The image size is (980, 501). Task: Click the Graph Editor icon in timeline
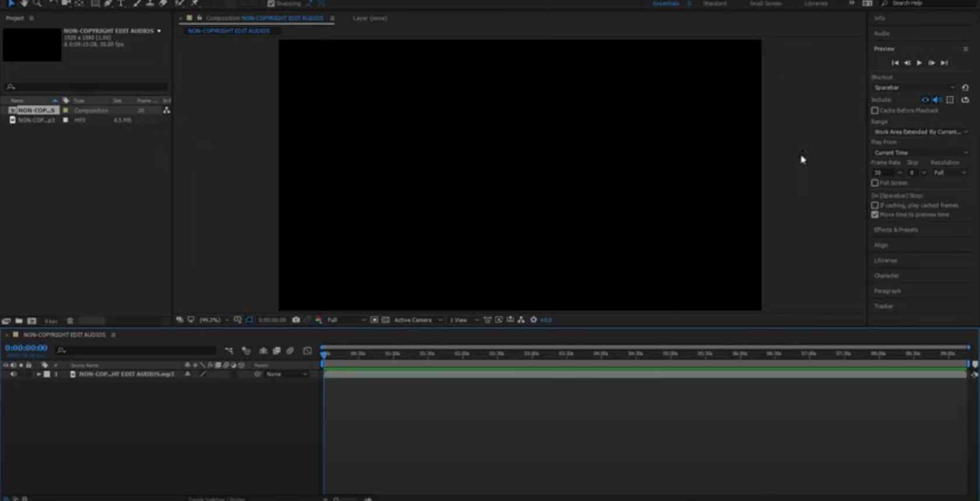click(308, 351)
